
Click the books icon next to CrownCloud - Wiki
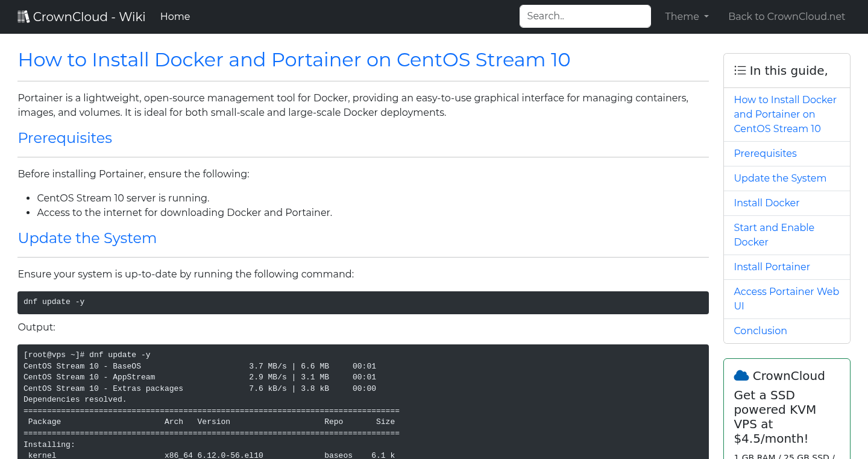click(x=24, y=16)
